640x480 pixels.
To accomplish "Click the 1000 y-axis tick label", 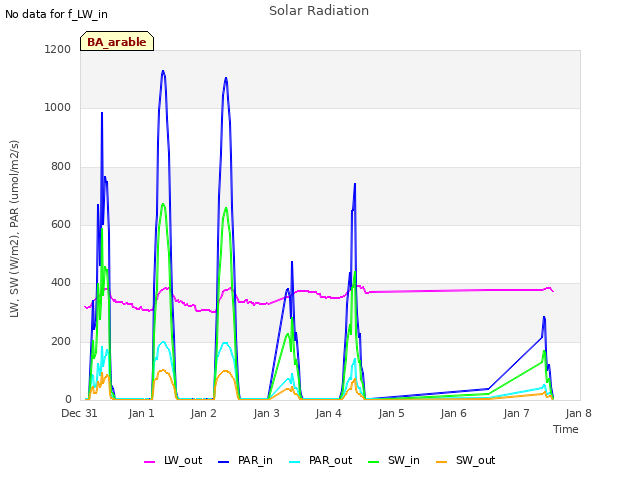I will [x=58, y=108].
